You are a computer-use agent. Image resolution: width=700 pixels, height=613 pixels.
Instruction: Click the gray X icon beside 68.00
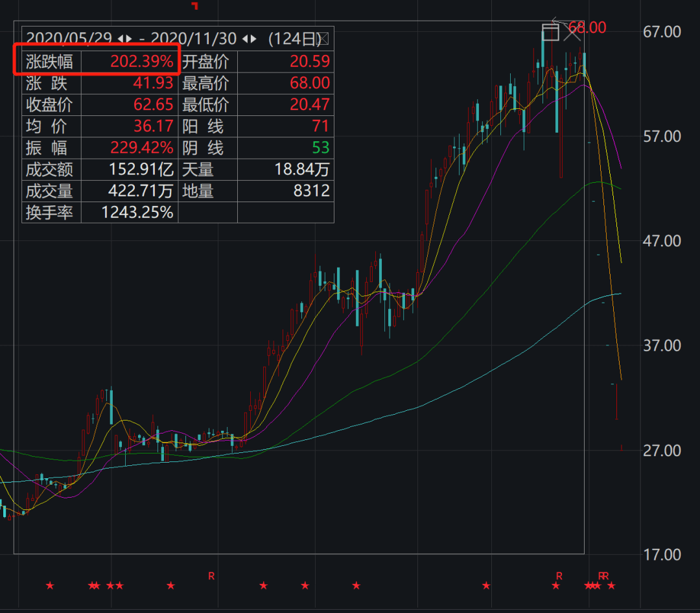coord(572,32)
